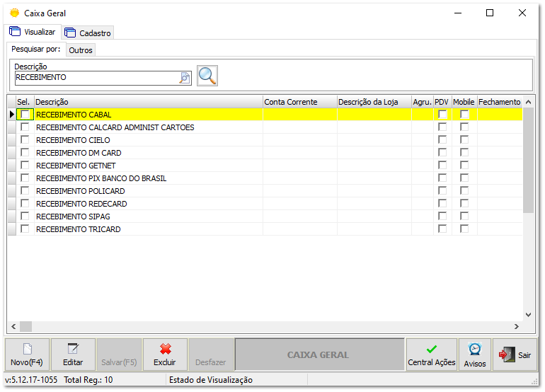This screenshot has width=545, height=392.
Task: Switch to the Cadastro tab
Action: click(88, 33)
